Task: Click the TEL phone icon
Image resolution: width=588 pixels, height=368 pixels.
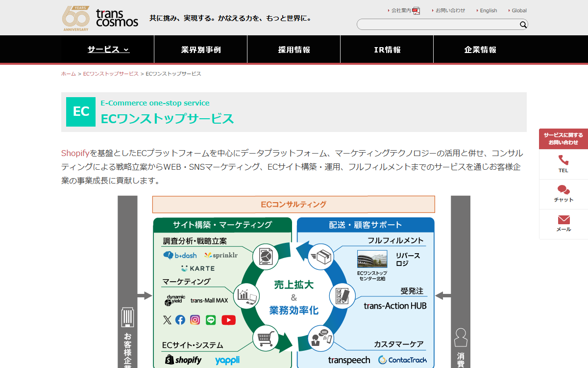Action: pyautogui.click(x=563, y=160)
